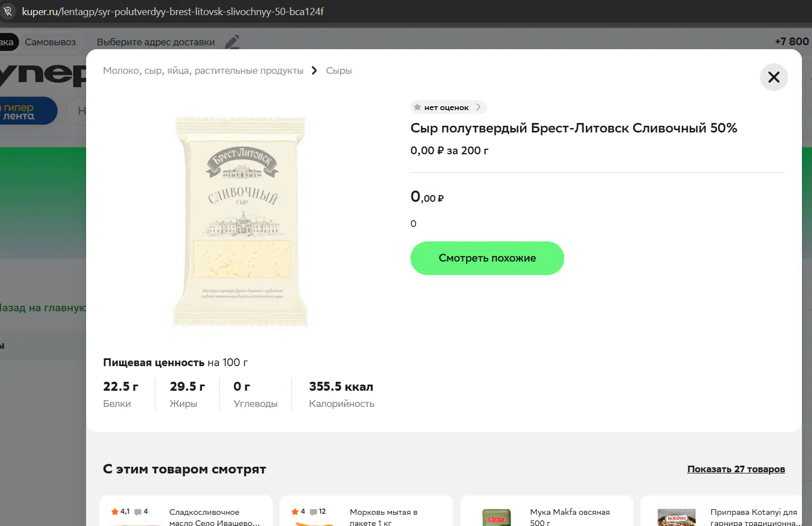Click the product title 'Сыр полутвердый Брест-Литовск Сливочный 50%'
The image size is (812, 526).
pyautogui.click(x=574, y=128)
